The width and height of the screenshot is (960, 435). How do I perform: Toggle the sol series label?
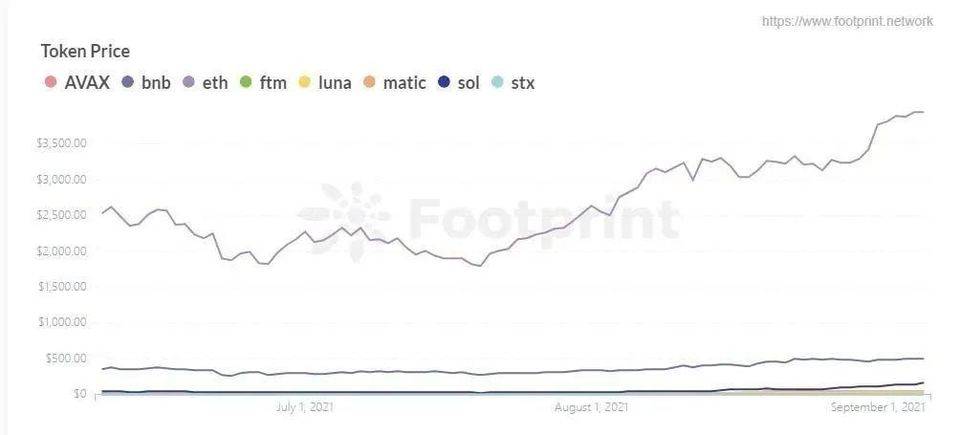pyautogui.click(x=468, y=82)
